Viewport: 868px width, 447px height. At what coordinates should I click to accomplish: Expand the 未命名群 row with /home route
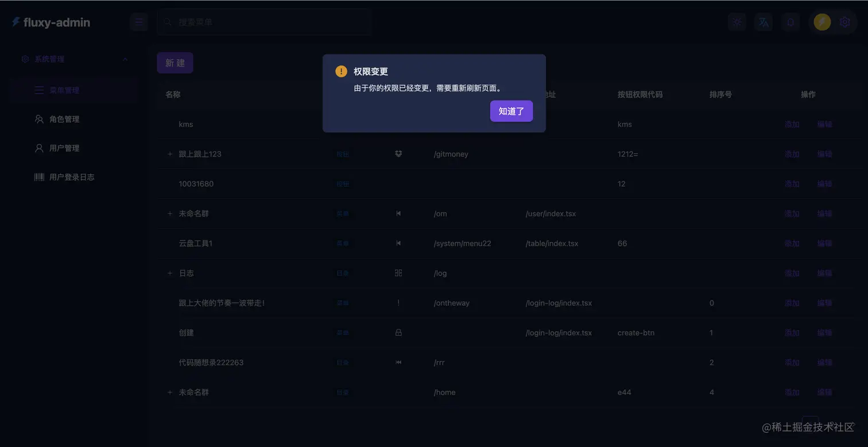point(169,392)
